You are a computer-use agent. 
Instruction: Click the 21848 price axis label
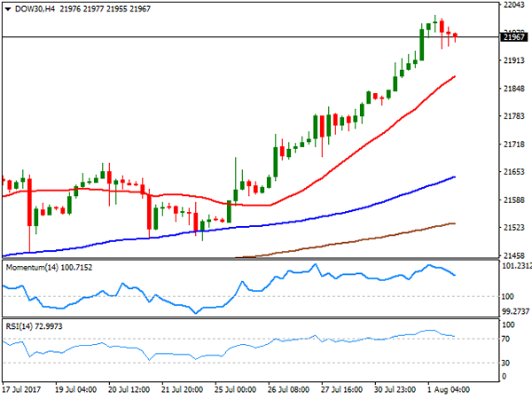pos(514,89)
